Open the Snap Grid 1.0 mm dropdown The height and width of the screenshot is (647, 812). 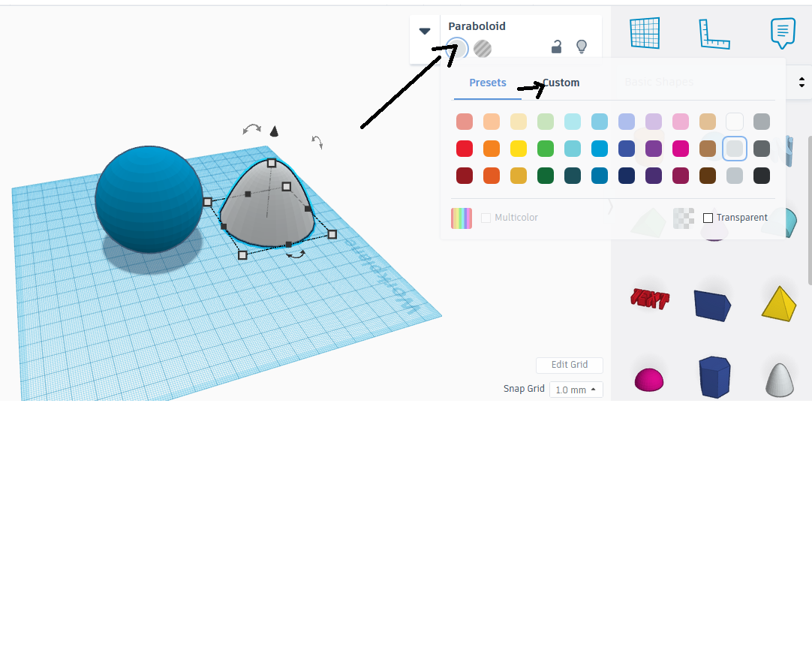[x=576, y=390]
